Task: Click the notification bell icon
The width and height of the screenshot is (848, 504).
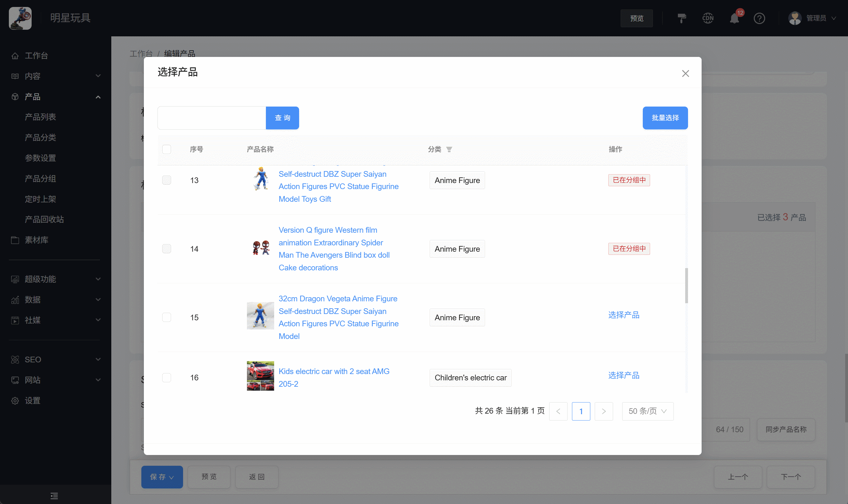Action: tap(734, 18)
